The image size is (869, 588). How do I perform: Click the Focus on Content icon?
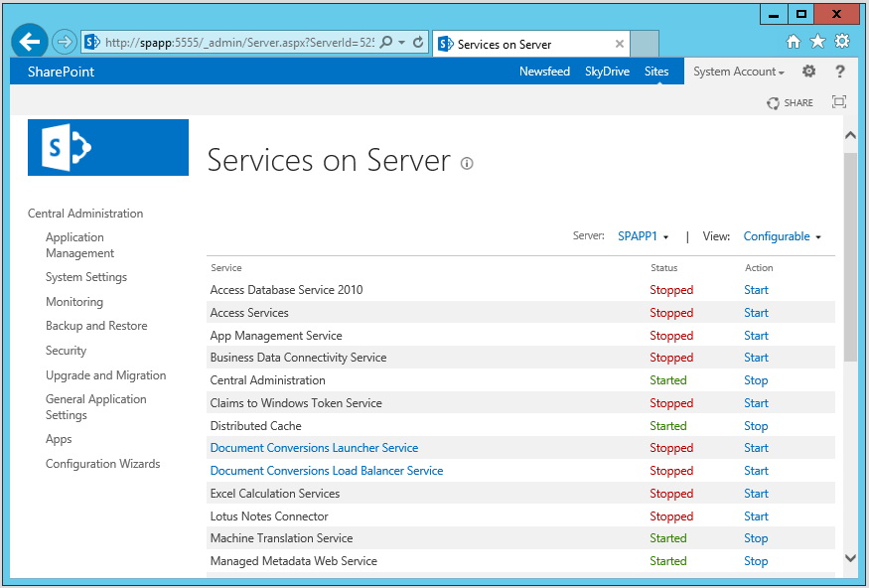[x=839, y=102]
